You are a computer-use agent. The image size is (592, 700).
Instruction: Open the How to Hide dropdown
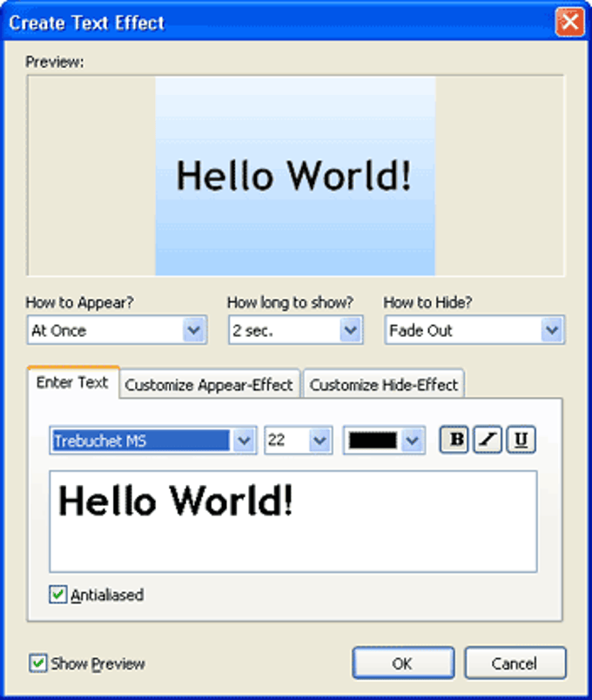pyautogui.click(x=474, y=330)
